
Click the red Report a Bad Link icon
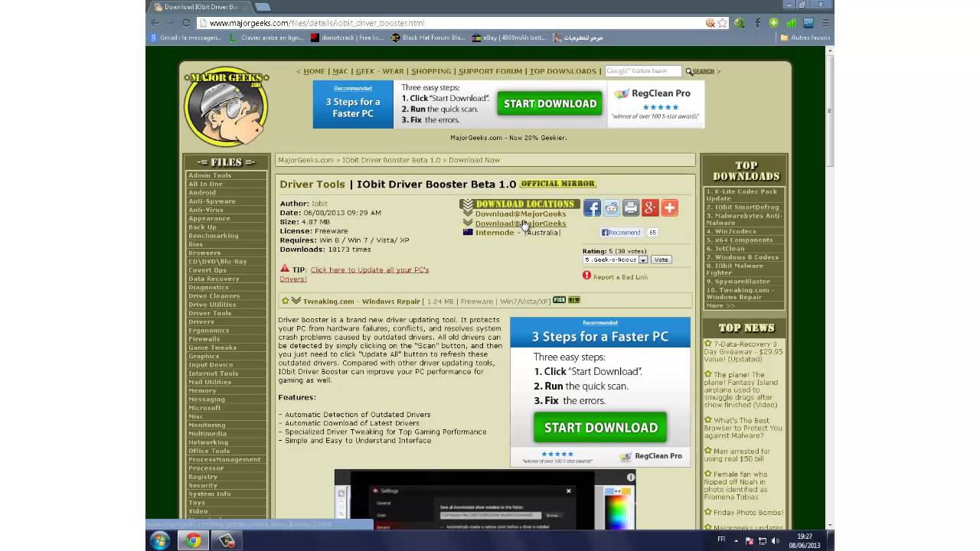(586, 275)
